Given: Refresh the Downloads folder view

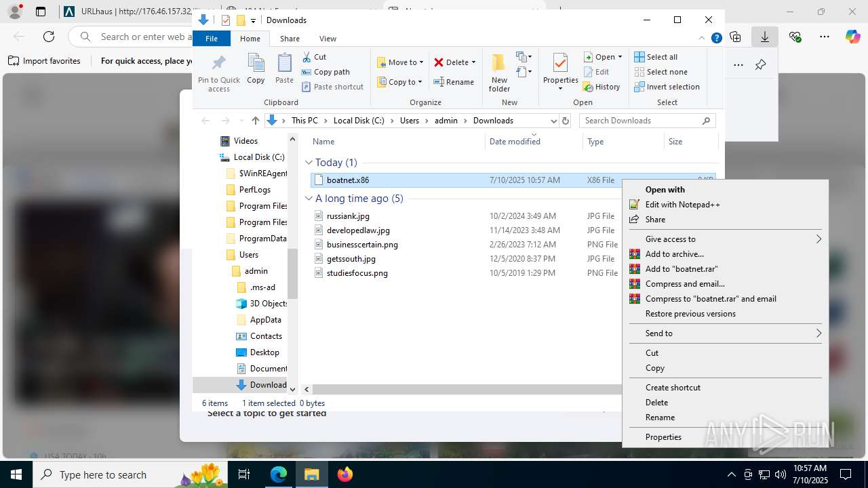Looking at the screenshot, I should [x=566, y=121].
